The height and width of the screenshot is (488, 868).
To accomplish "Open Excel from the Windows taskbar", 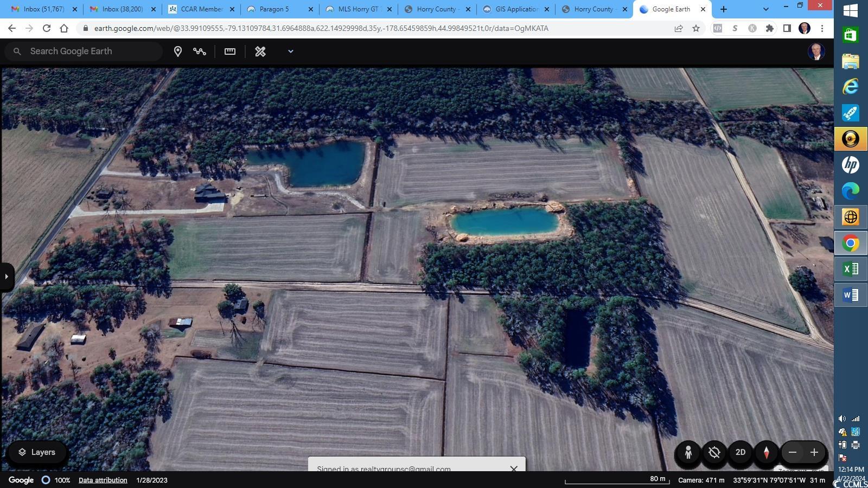I will 850,269.
